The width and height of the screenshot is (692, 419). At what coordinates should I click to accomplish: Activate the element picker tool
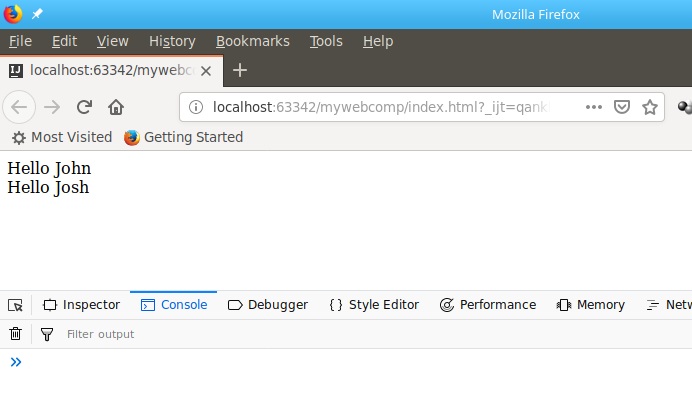point(15,305)
